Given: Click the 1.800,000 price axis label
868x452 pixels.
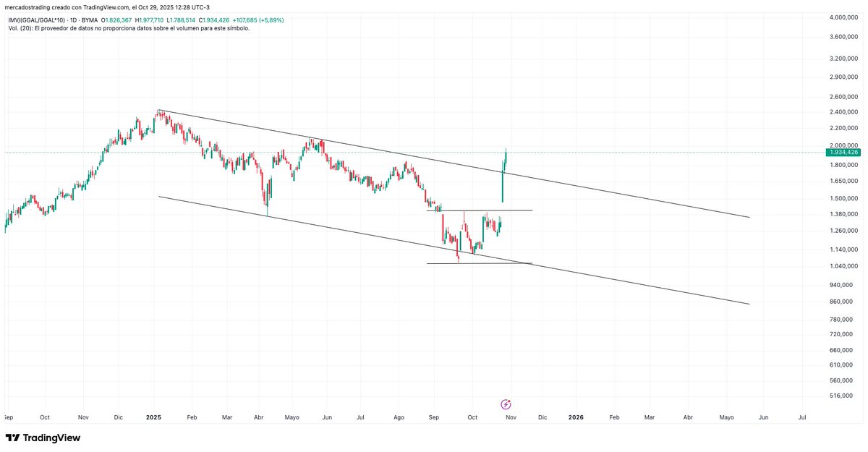Looking at the screenshot, I should pos(844,165).
